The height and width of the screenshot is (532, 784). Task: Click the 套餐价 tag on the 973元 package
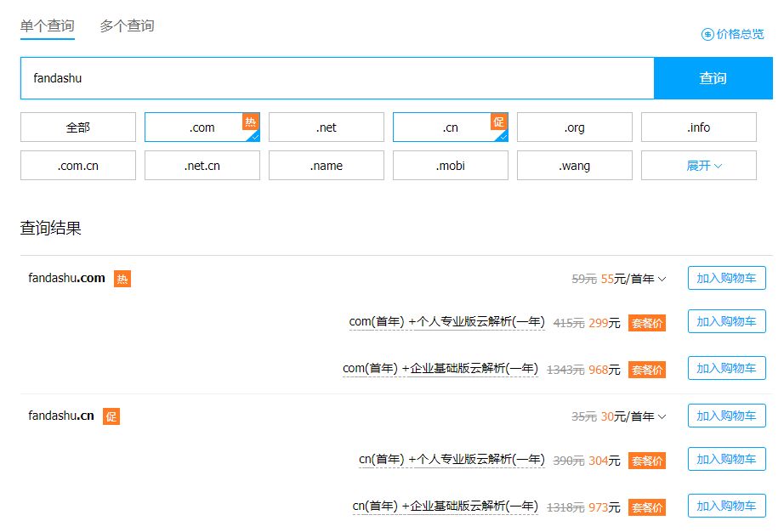[x=646, y=507]
